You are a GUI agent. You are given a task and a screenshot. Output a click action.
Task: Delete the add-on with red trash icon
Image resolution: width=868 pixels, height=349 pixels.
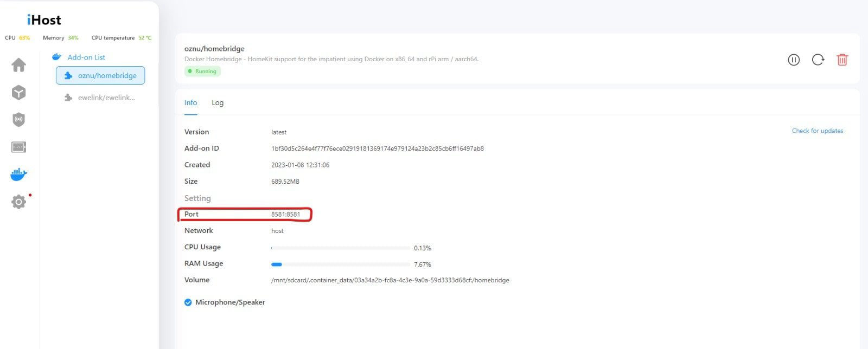(x=842, y=60)
